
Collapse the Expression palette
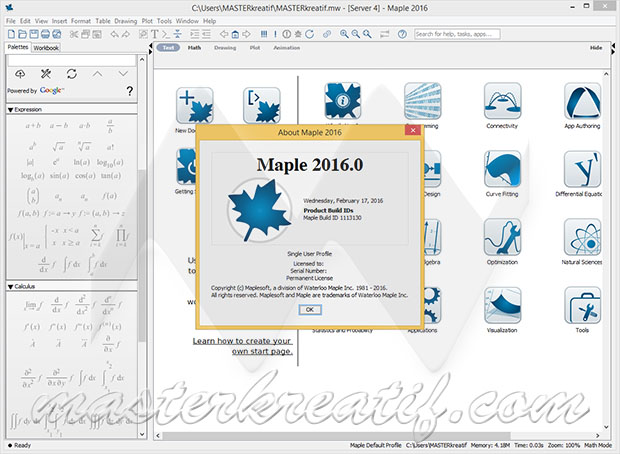(x=11, y=110)
